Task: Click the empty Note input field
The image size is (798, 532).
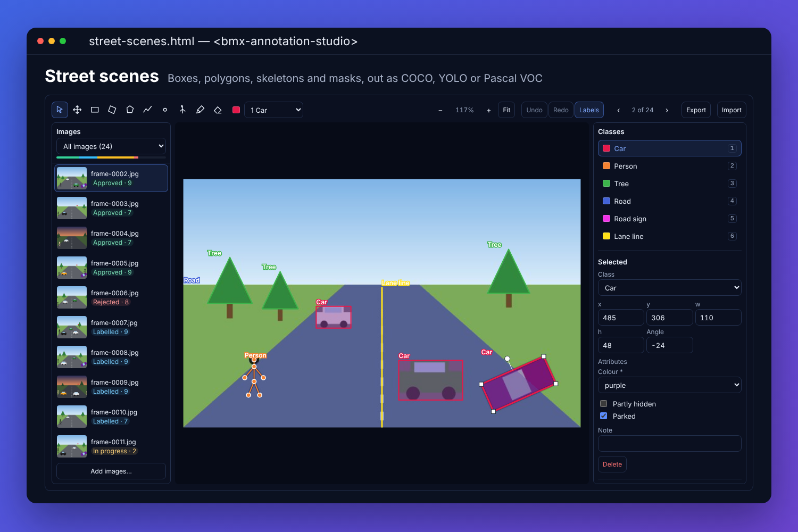Action: coord(669,444)
